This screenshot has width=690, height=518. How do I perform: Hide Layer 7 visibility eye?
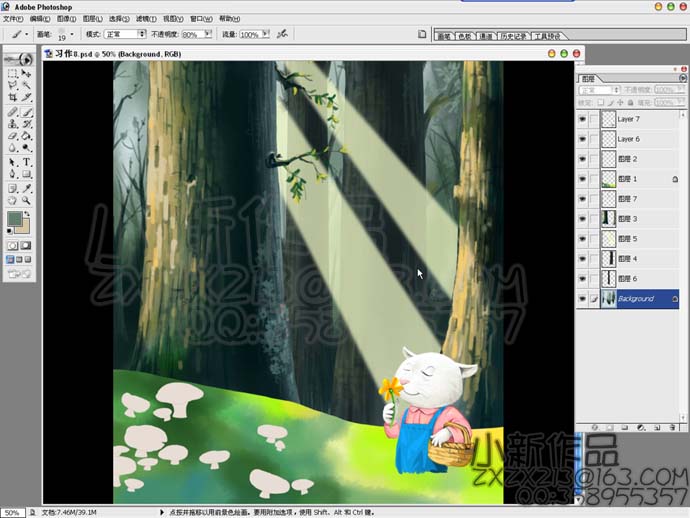point(582,119)
